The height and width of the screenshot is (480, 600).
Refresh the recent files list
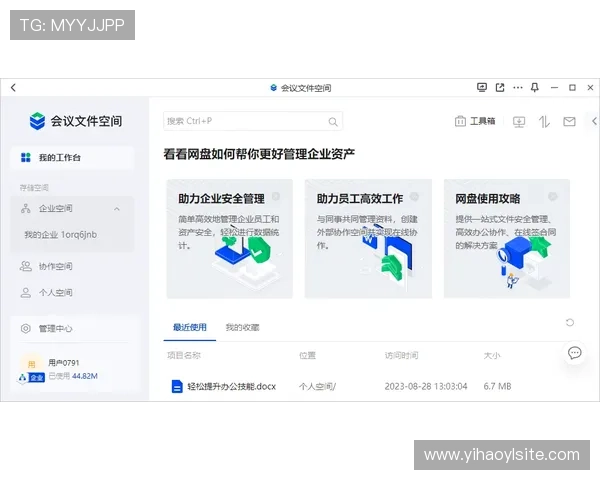point(570,323)
